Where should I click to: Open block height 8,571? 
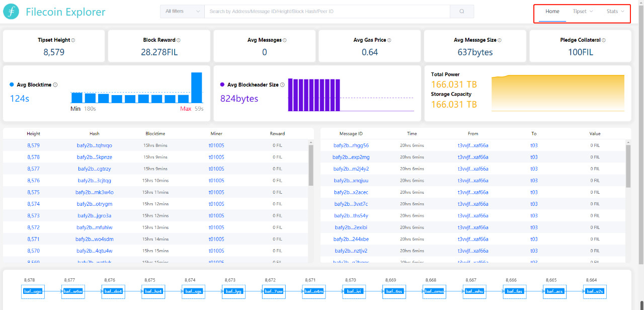34,239
